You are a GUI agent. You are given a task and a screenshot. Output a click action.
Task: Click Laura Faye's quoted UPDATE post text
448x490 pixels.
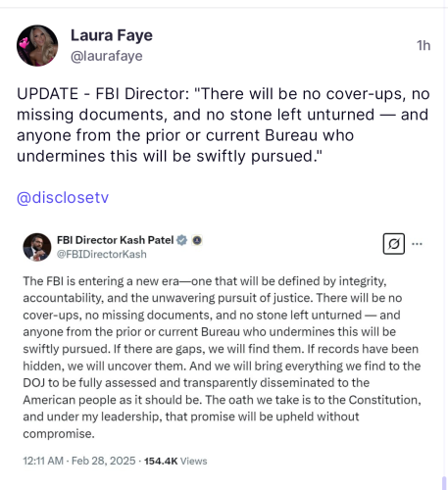(224, 124)
